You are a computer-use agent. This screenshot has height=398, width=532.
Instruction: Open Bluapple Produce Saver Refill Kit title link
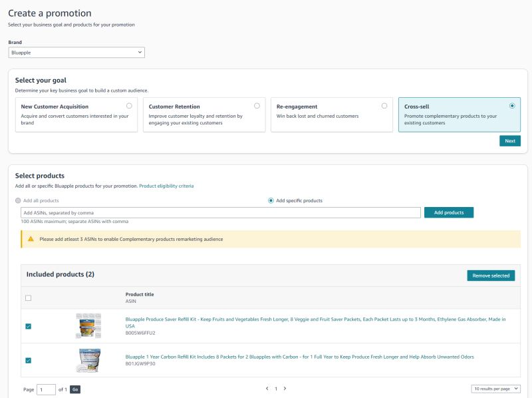tap(315, 323)
